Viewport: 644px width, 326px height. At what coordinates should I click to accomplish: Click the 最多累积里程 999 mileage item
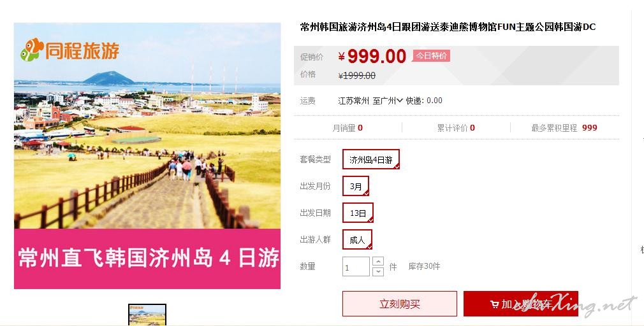564,128
